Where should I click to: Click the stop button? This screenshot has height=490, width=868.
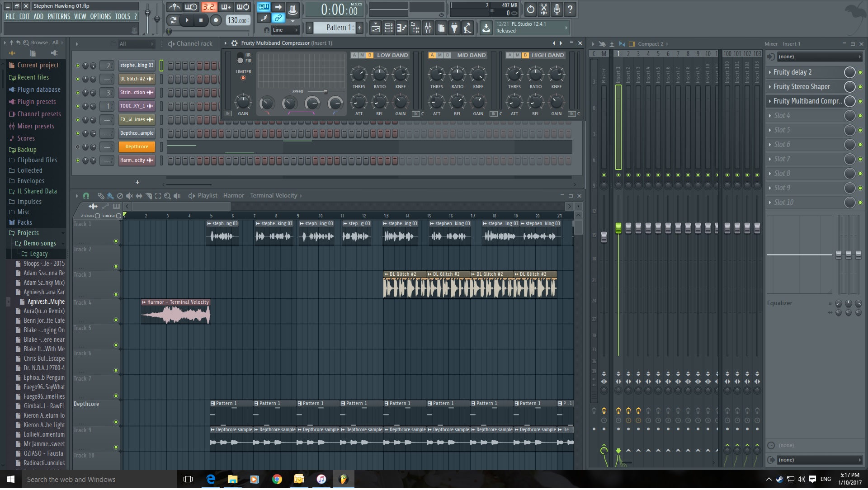(x=201, y=20)
